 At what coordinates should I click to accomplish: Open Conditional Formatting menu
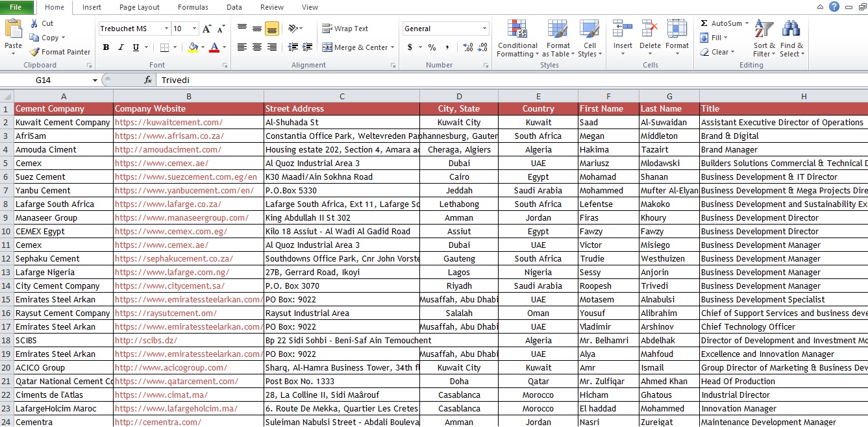pos(517,38)
